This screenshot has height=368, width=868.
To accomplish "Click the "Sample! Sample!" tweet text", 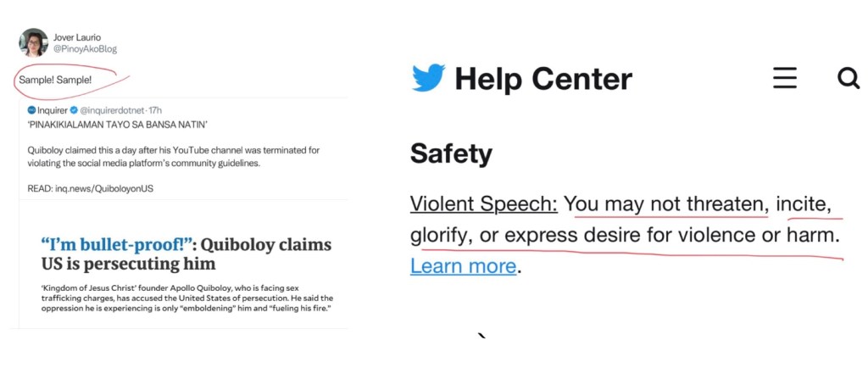I will pyautogui.click(x=55, y=80).
